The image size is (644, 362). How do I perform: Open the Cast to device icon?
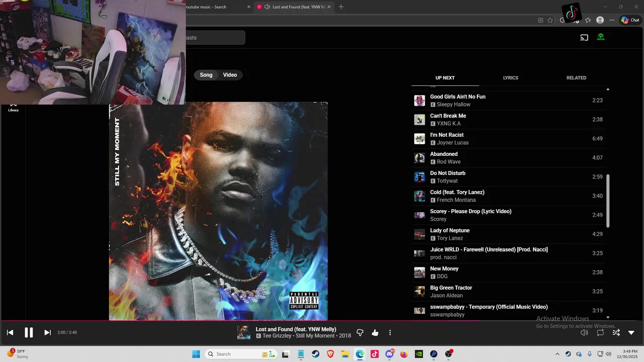(x=584, y=37)
